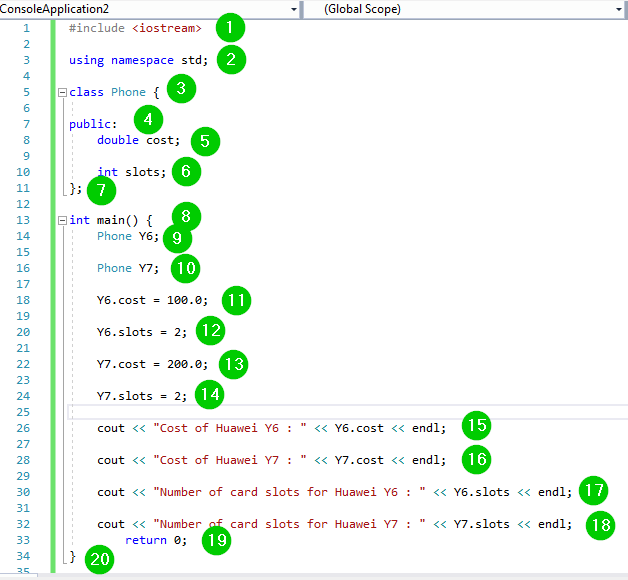Click the 'using namespace std;' statement
The height and width of the screenshot is (580, 628).
click(138, 60)
